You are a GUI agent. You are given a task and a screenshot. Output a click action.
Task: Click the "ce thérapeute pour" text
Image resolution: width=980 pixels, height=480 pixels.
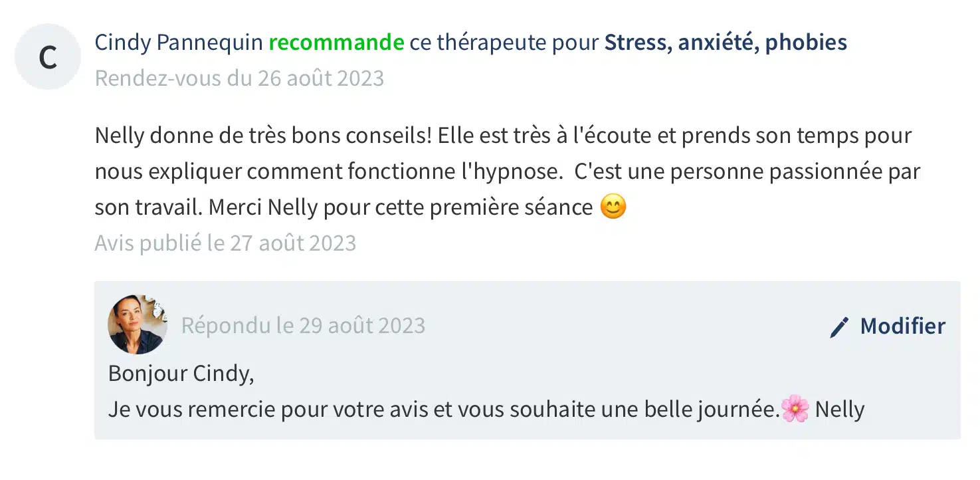tap(504, 43)
